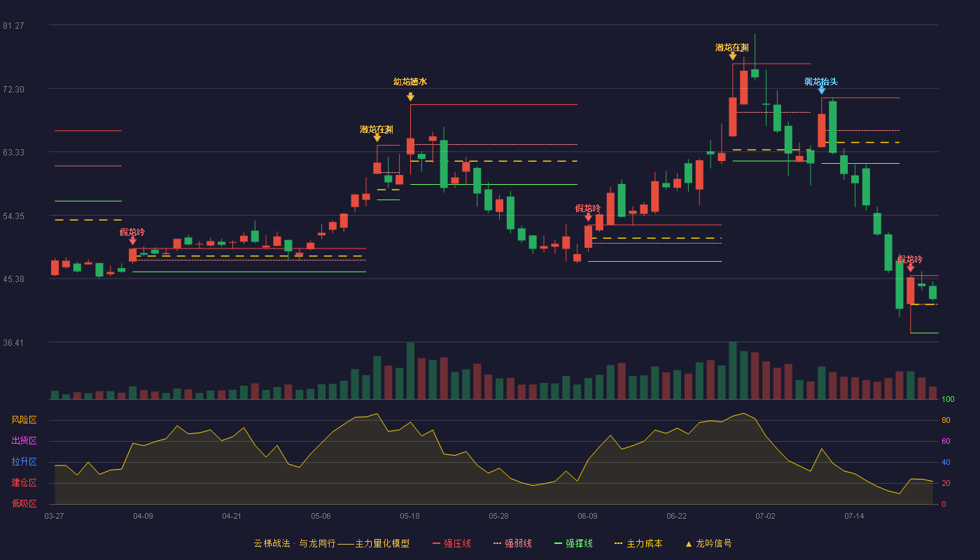Select the 风险区 zone label
This screenshot has height=560, width=980.
pyautogui.click(x=24, y=420)
